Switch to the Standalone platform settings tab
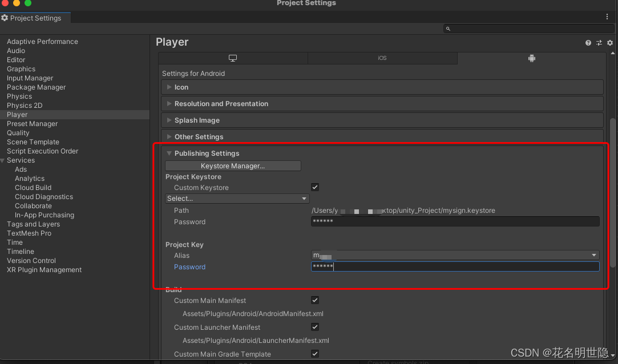The width and height of the screenshot is (618, 364). (x=232, y=58)
